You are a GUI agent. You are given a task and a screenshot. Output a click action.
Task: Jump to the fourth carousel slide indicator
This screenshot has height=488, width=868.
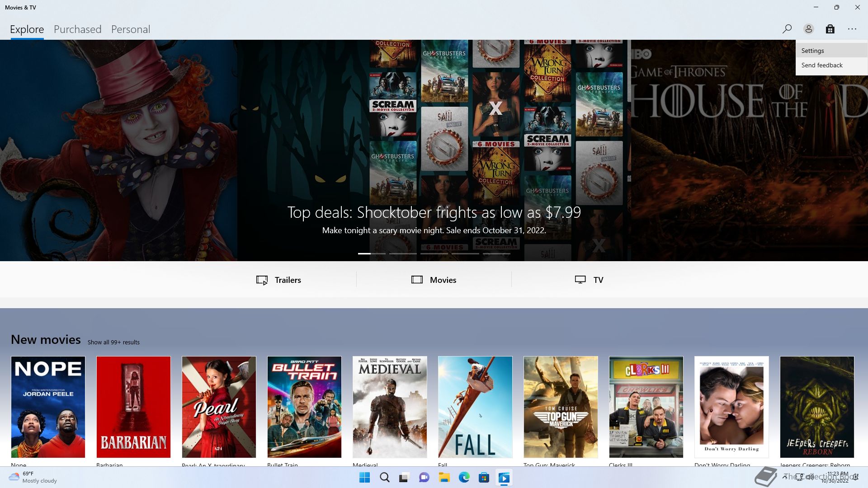(x=465, y=253)
